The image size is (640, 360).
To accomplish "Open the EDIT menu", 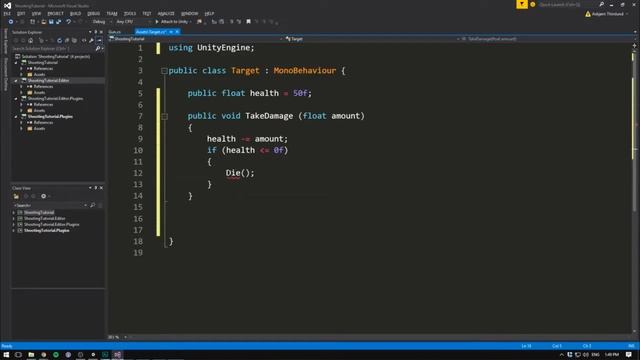I will pyautogui.click(x=21, y=13).
